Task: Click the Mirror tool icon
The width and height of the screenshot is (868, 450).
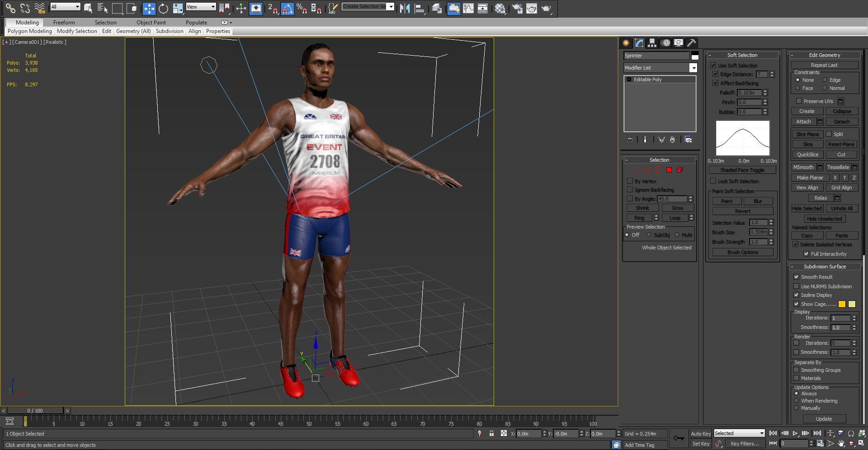Action: click(405, 8)
